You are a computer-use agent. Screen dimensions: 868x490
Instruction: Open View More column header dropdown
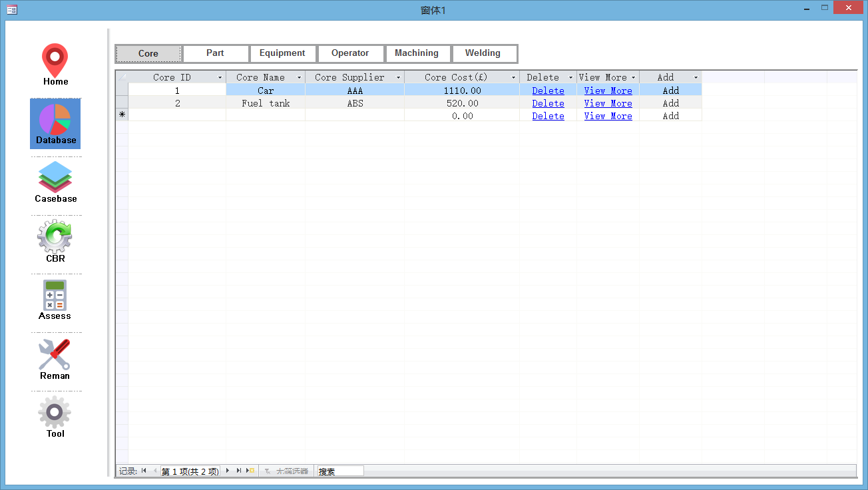633,78
